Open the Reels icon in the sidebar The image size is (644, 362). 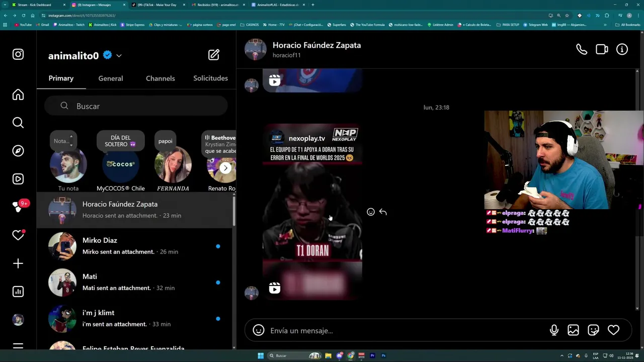pyautogui.click(x=18, y=179)
